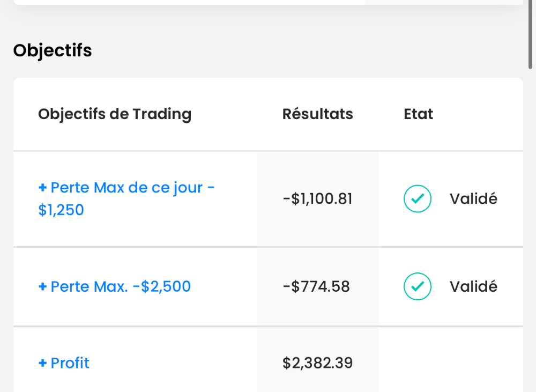
Task: Select the Résultats column header
Action: (x=317, y=114)
